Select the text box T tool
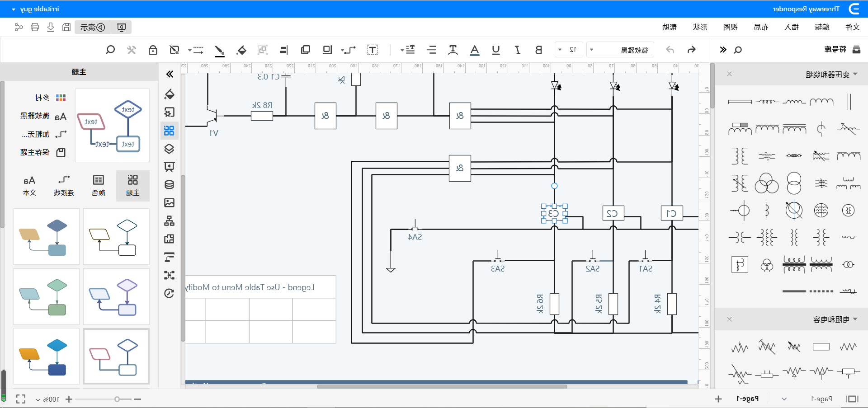This screenshot has height=408, width=868. (373, 50)
